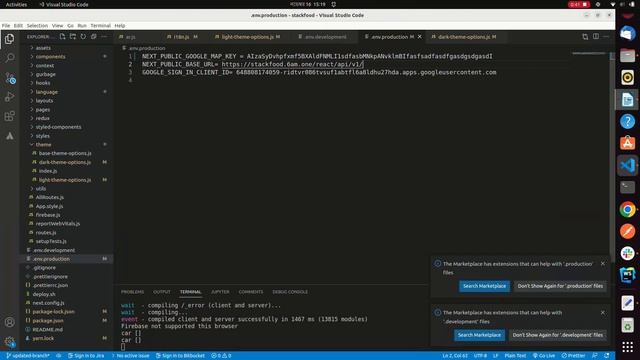The height and width of the screenshot is (360, 640).
Task: Collapse all folders in Explorer
Action: point(93,37)
